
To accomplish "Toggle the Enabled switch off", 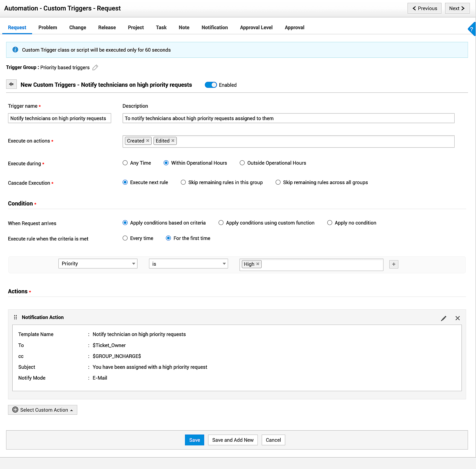I will pyautogui.click(x=211, y=85).
